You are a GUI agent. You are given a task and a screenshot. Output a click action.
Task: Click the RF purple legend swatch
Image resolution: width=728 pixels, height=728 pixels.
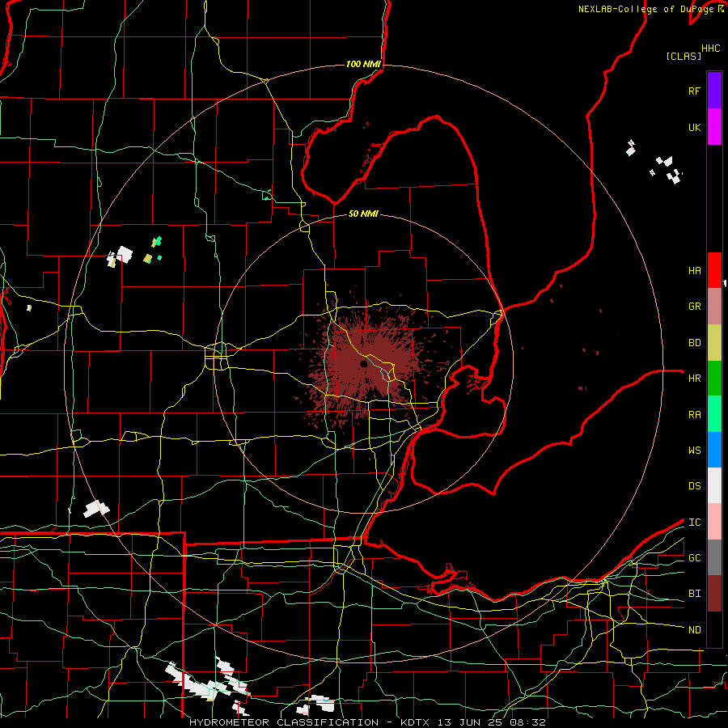click(714, 91)
